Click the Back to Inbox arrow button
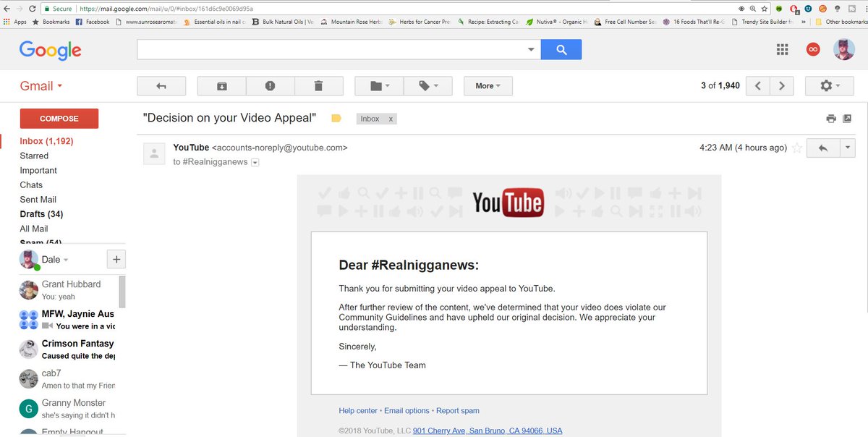 pyautogui.click(x=161, y=86)
